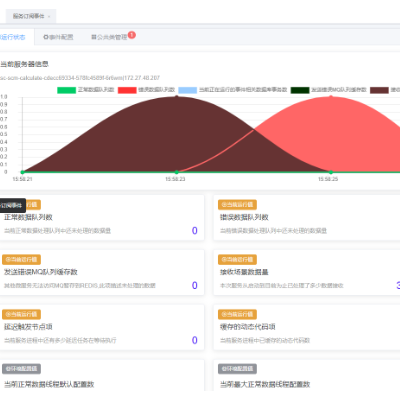Click the server name text with 172.27.48.207
Screen dimensions: 400x400
[80, 78]
